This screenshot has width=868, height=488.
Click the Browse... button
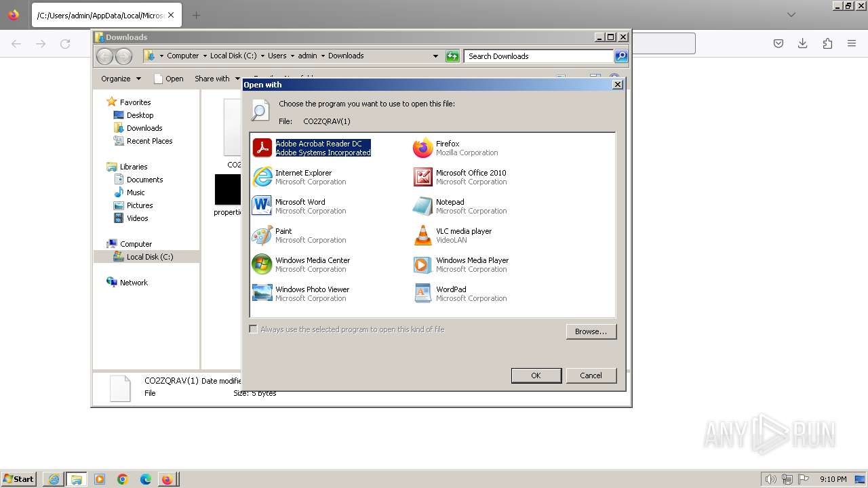[x=591, y=331]
